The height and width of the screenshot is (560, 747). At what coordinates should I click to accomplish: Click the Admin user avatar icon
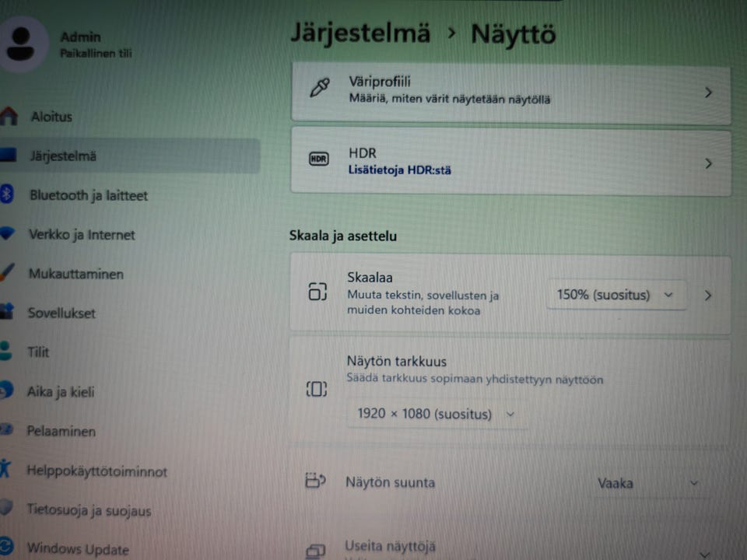click(x=21, y=44)
